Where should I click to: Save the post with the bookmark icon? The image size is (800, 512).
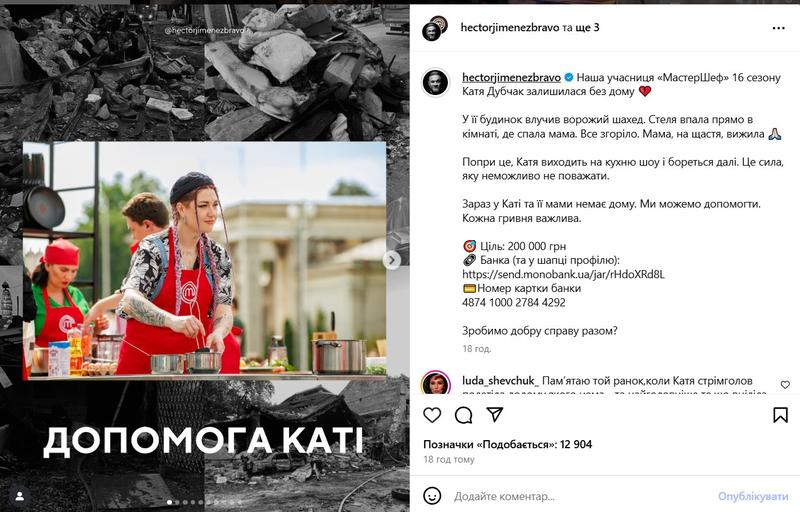[x=780, y=415]
